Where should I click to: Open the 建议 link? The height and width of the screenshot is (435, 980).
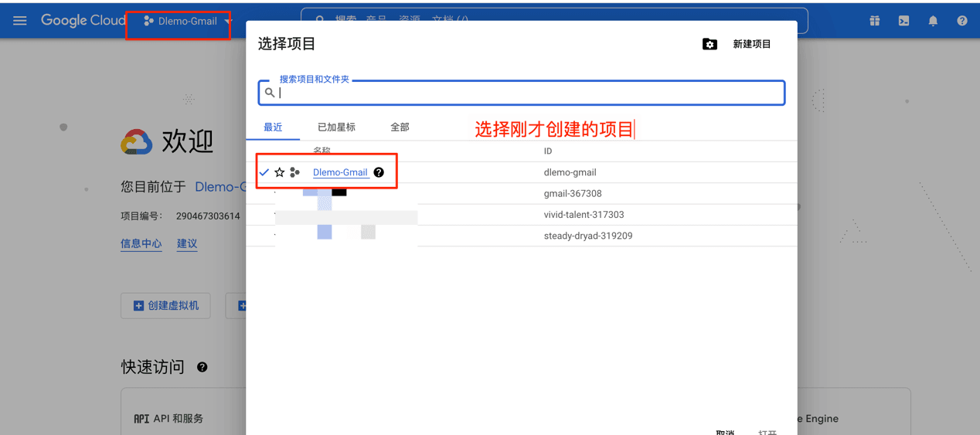[x=187, y=243]
